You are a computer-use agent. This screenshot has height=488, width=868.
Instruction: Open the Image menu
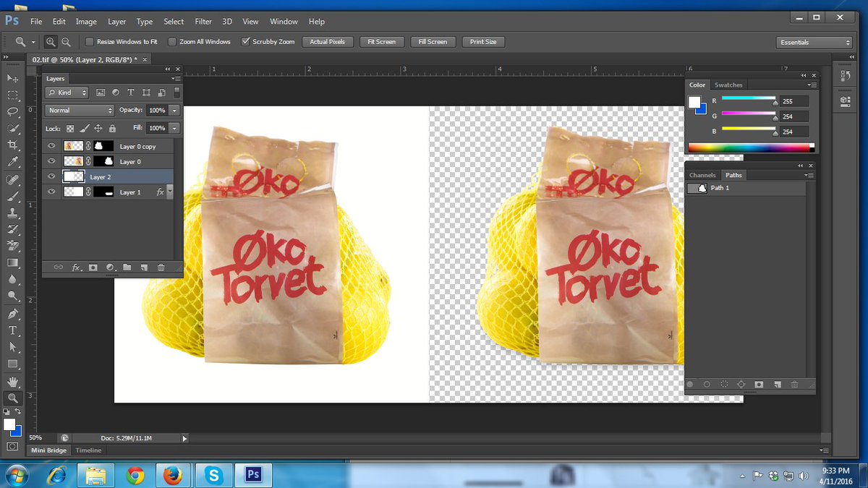click(86, 22)
